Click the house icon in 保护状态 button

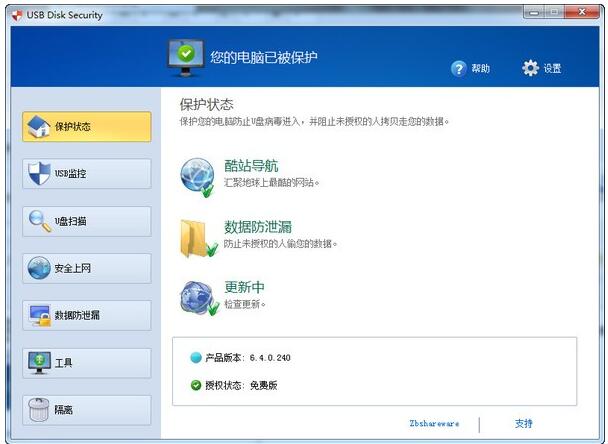coord(39,126)
